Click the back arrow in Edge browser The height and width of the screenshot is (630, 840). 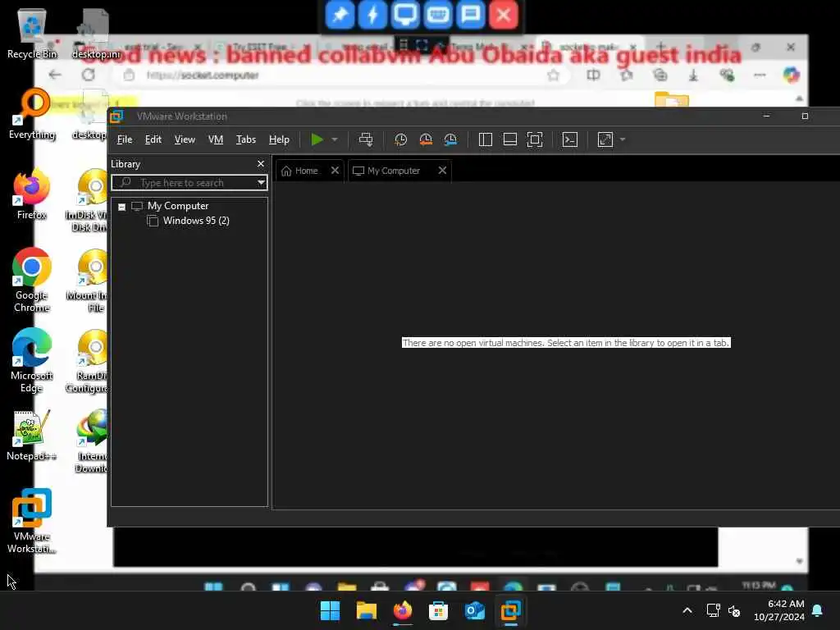55,75
